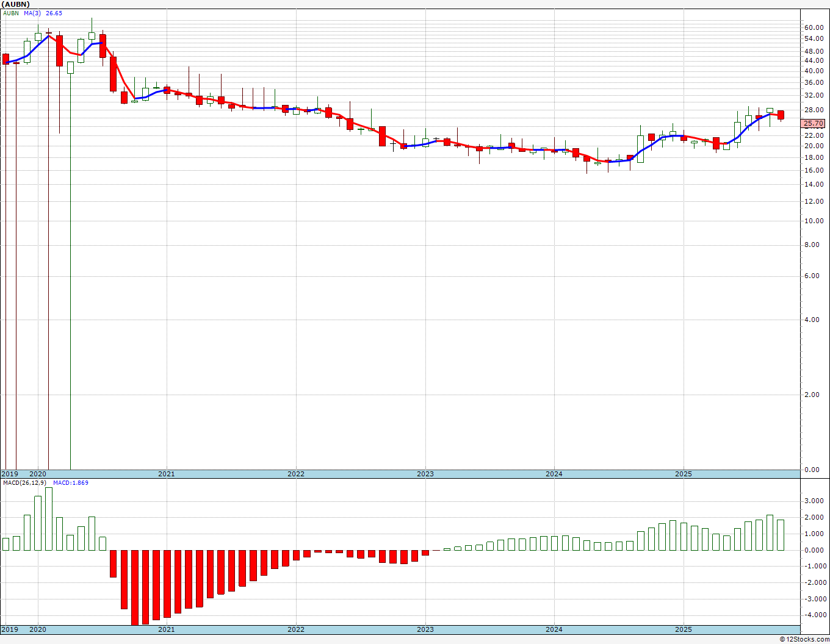Click the 54.00 price axis label
The height and width of the screenshot is (644, 830).
click(814, 38)
